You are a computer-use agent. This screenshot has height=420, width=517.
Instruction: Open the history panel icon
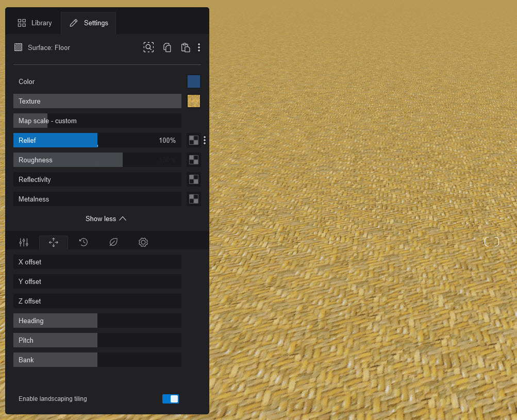[84, 242]
